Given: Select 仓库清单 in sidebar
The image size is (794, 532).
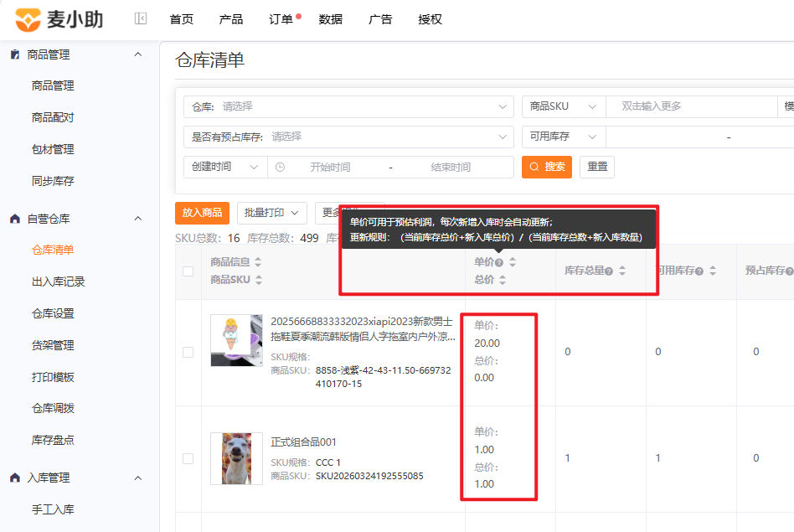Looking at the screenshot, I should 53,250.
